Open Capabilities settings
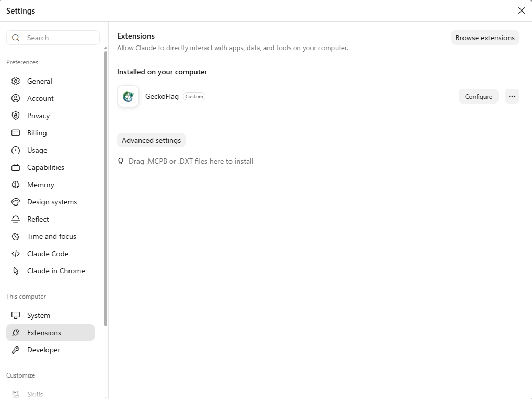The image size is (532, 399). 50,167
